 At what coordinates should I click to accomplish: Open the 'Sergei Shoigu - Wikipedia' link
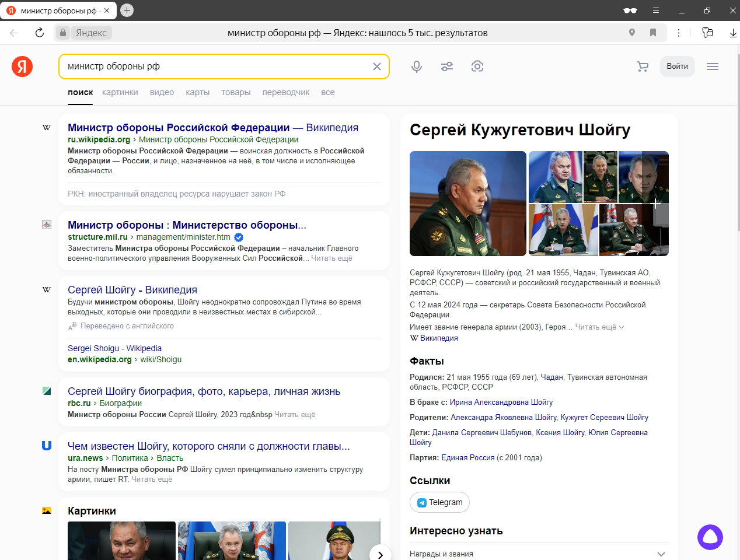(114, 348)
